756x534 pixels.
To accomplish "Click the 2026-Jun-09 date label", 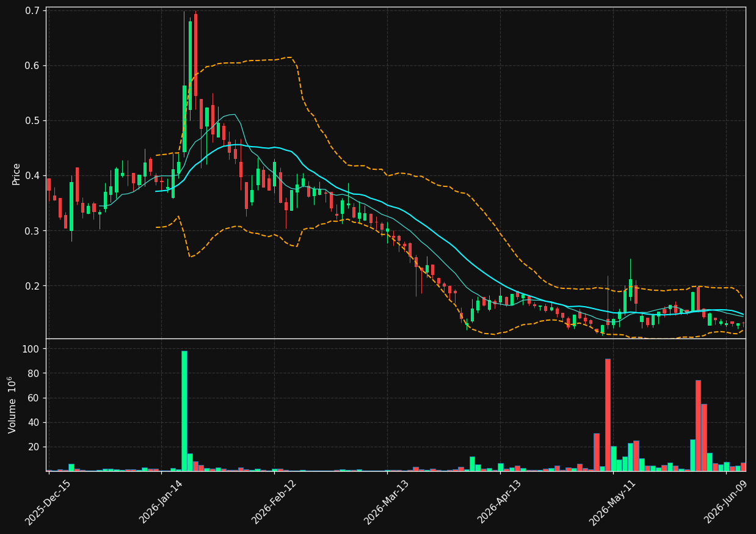I will pyautogui.click(x=725, y=502).
